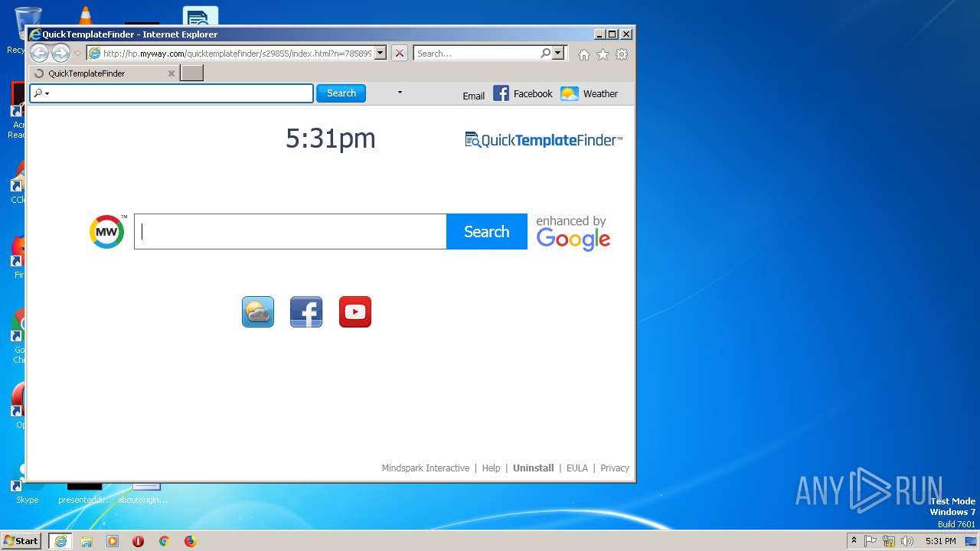Open the search provider dropdown arrow

pos(558,54)
